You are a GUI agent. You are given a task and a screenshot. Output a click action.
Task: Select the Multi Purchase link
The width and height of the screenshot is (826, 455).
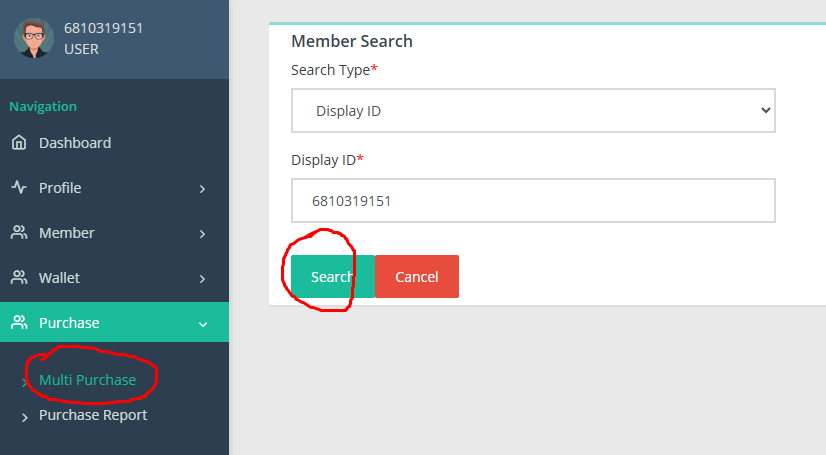87,380
